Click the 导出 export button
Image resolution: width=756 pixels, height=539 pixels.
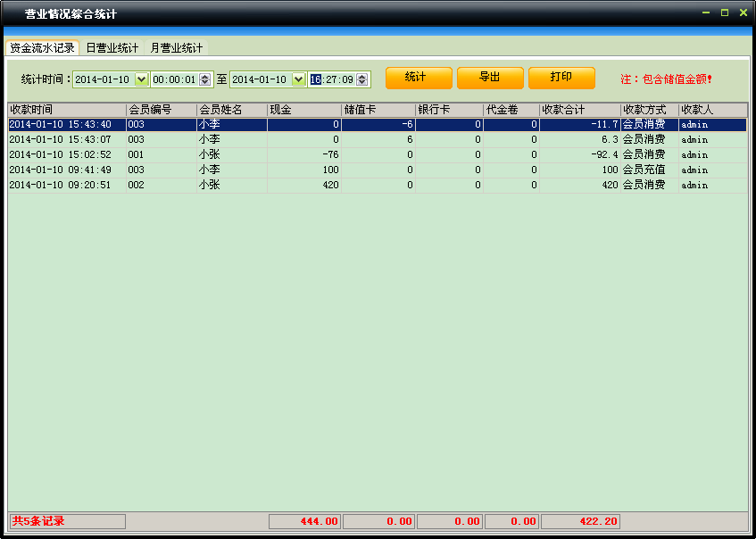(490, 78)
